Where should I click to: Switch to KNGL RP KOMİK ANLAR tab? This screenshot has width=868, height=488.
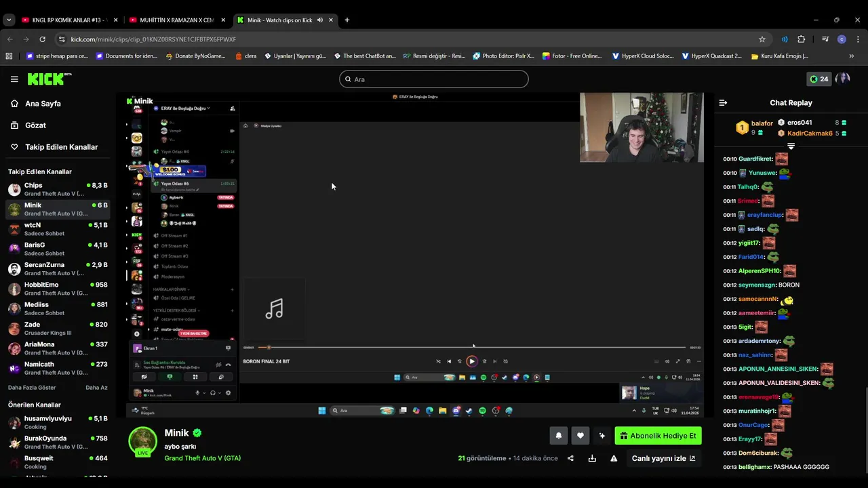pos(70,20)
